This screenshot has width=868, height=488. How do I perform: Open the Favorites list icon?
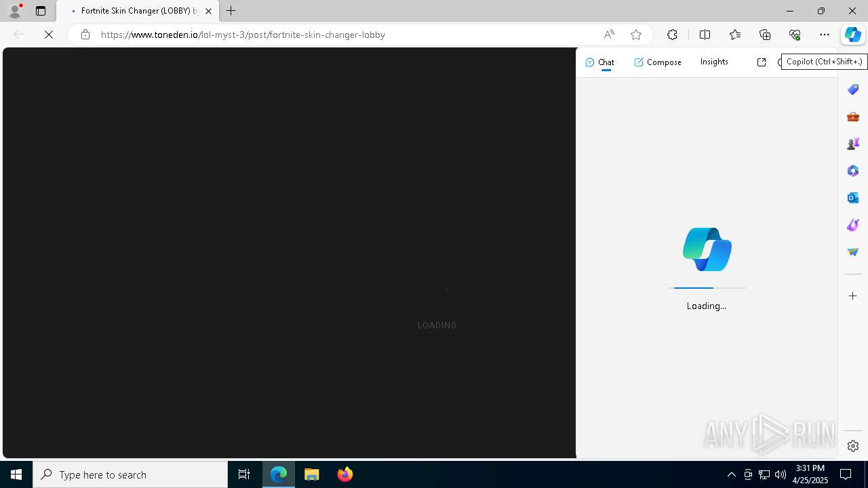pos(735,35)
